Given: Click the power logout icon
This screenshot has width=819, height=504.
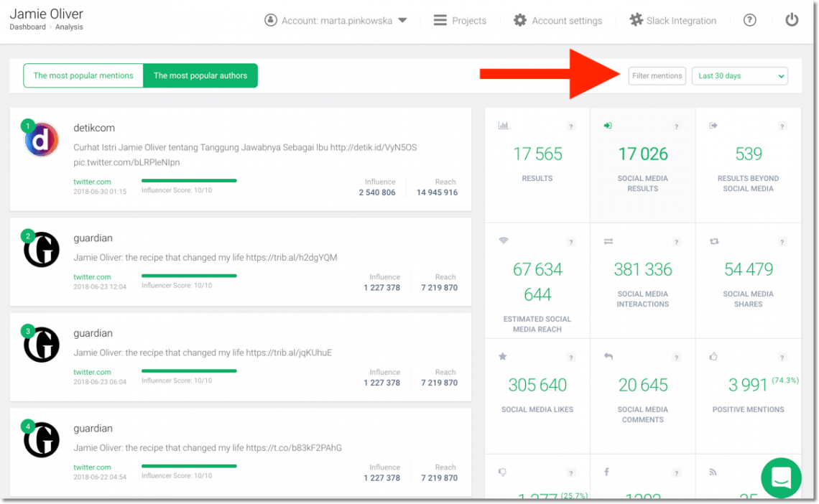Looking at the screenshot, I should tap(792, 20).
